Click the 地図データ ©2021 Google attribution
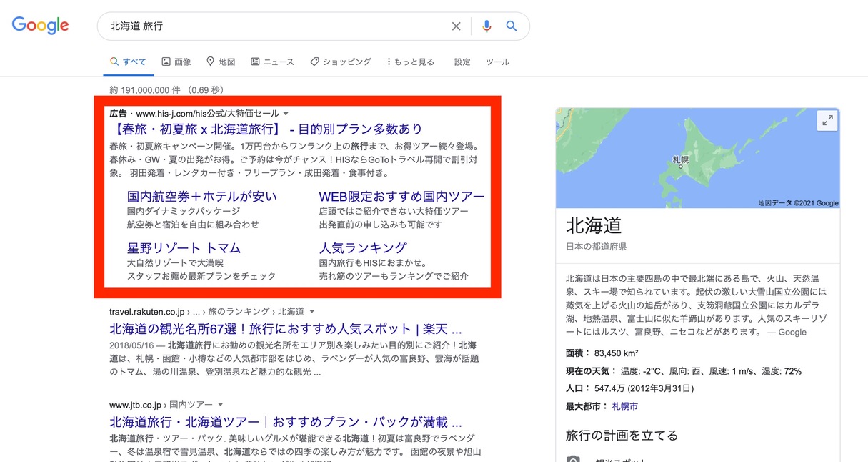Image resolution: width=868 pixels, height=462 pixels. [x=798, y=203]
